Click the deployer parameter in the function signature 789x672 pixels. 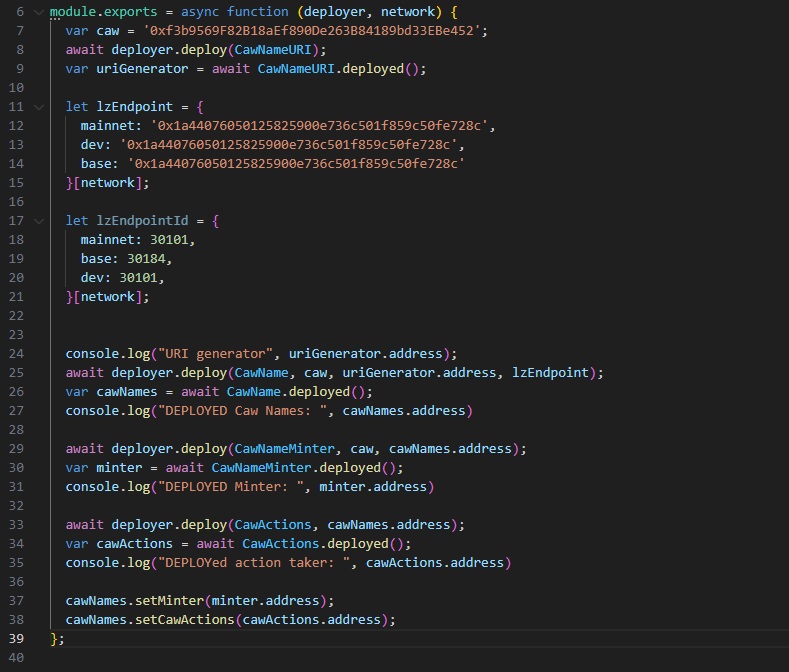335,12
